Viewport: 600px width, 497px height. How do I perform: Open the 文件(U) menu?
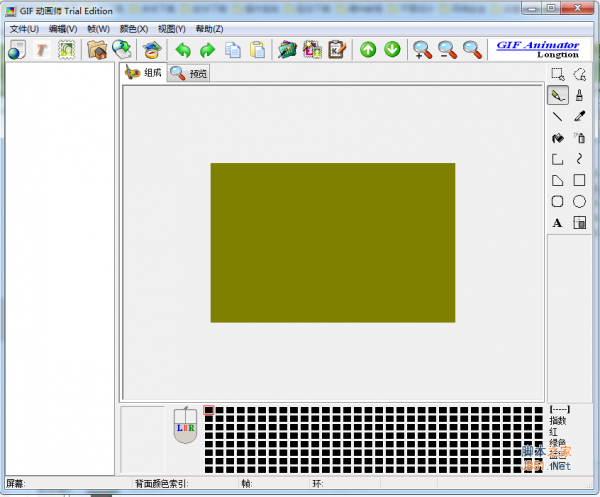click(24, 29)
